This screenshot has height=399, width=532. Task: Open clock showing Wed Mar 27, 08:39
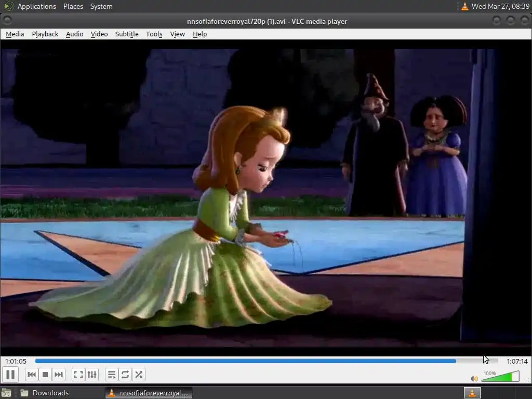coord(500,6)
